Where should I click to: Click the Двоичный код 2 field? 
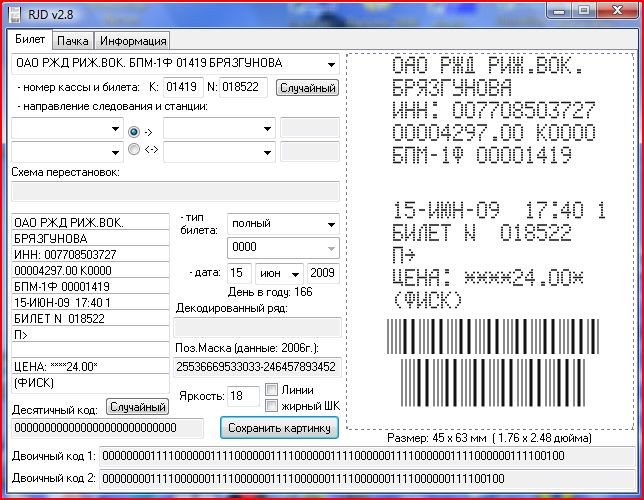pyautogui.click(x=367, y=479)
